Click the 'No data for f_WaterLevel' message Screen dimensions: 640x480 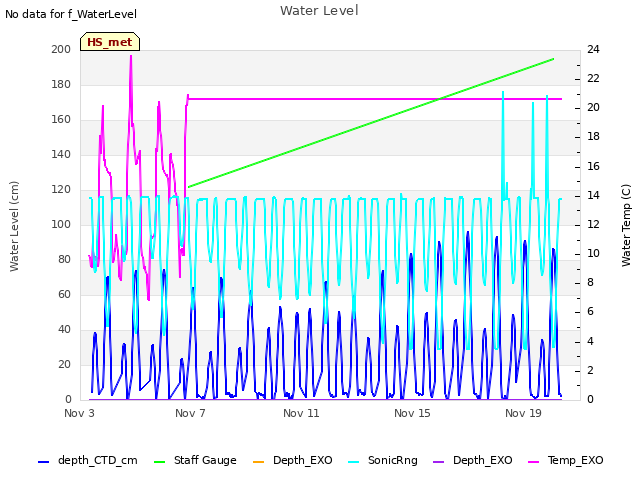click(71, 14)
